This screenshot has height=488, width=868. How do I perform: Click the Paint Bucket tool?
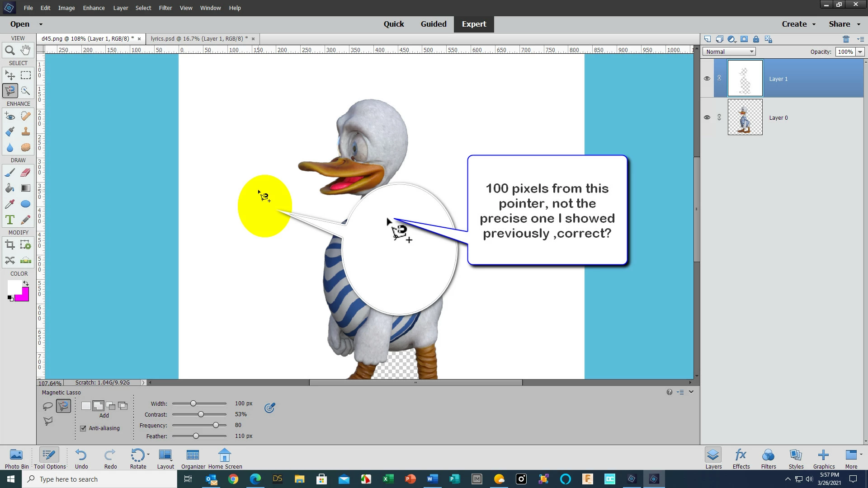tap(9, 188)
